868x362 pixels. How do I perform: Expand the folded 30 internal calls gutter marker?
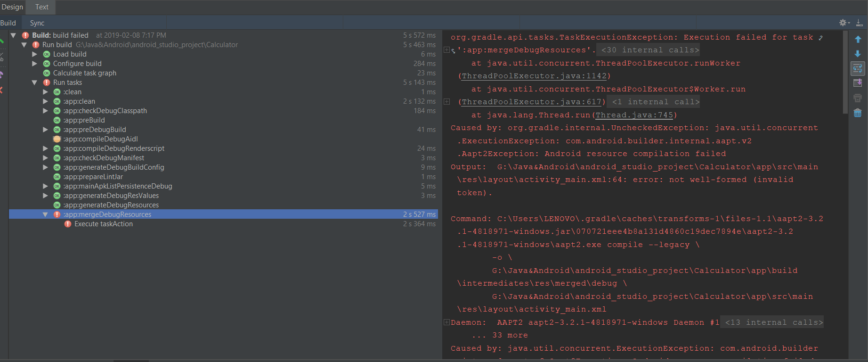click(446, 50)
